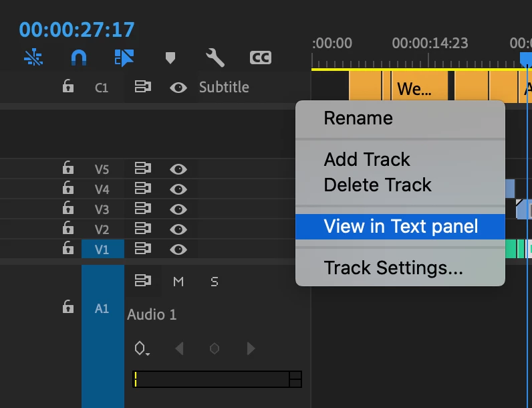This screenshot has height=408, width=532.
Task: Toggle the Snap magnet icon
Action: pyautogui.click(x=79, y=58)
